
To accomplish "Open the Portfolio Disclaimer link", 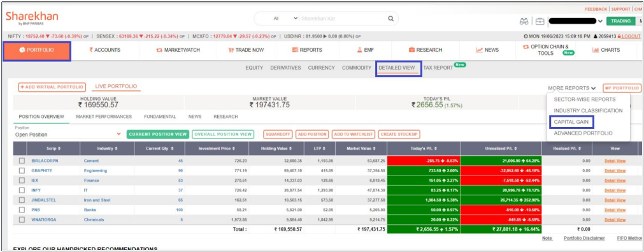I will [x=584, y=238].
